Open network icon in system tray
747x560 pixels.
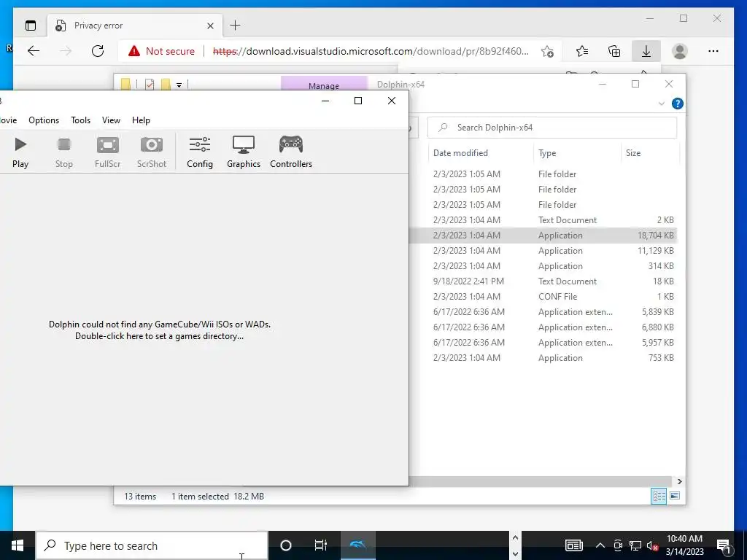click(635, 545)
